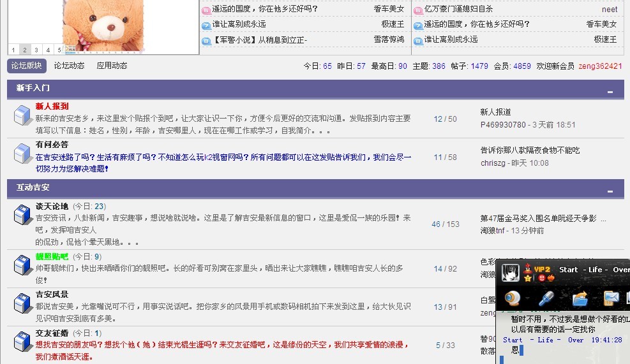The width and height of the screenshot is (630, 364).
Task: Show slide 1 of the image slideshow
Action: (13, 50)
